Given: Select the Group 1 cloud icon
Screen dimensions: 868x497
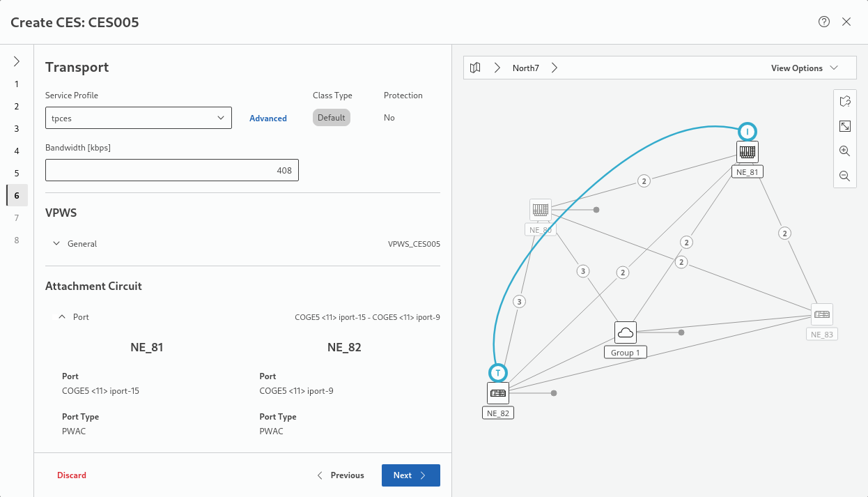Looking at the screenshot, I should [626, 332].
